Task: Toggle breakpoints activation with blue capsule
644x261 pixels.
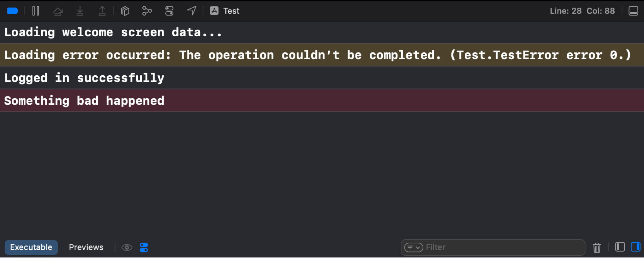Action: tap(13, 10)
